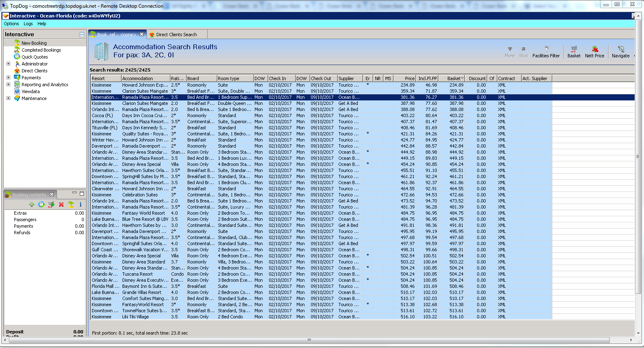Click the Administrator running man icon

pyautogui.click(x=17, y=63)
